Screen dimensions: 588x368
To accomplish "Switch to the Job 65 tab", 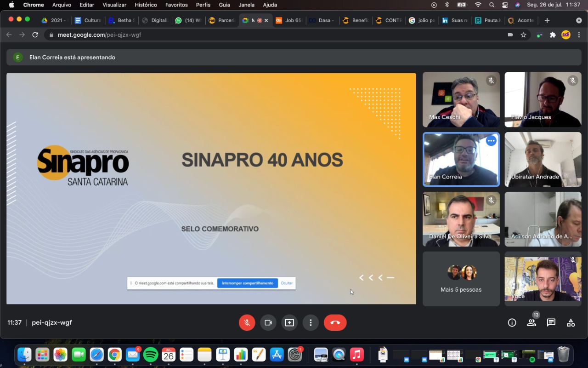I will coord(288,20).
